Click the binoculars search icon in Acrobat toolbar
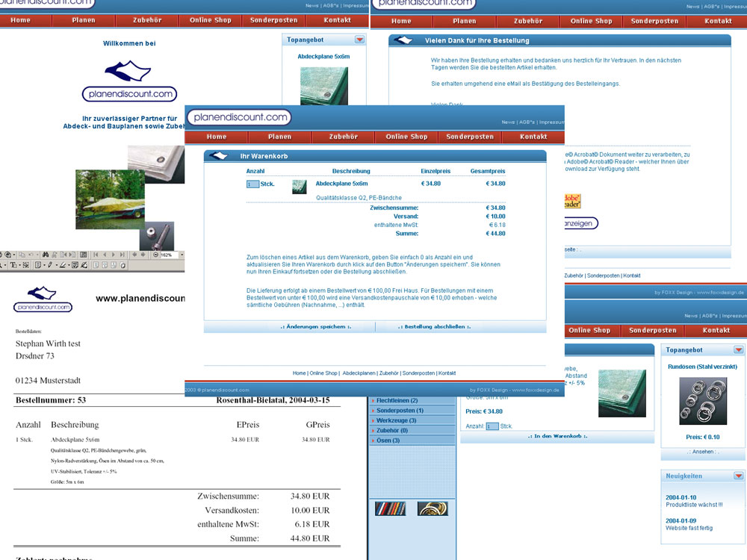 coord(46,255)
